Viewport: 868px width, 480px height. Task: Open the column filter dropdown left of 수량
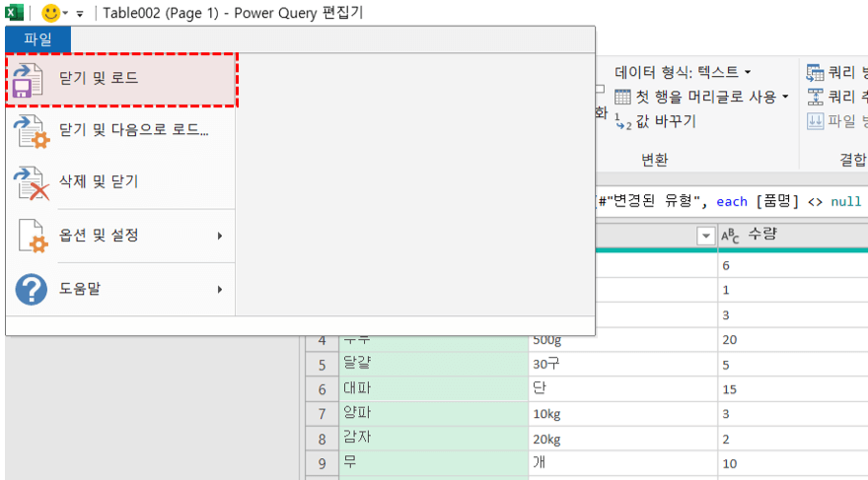pyautogui.click(x=705, y=236)
